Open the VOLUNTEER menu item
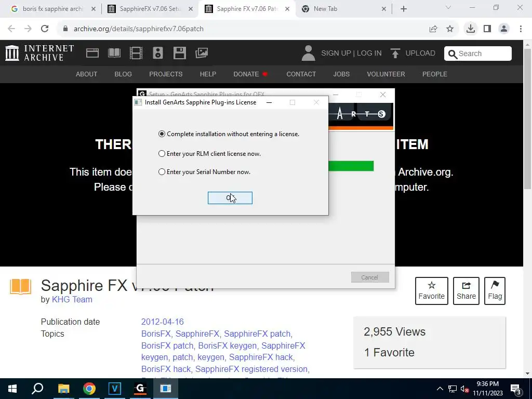This screenshot has width=532, height=399. click(386, 74)
